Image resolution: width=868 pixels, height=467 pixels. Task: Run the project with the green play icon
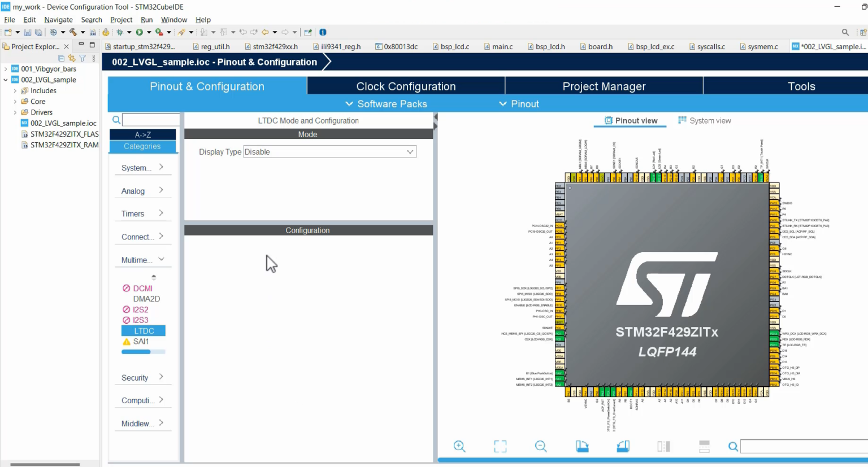click(139, 33)
